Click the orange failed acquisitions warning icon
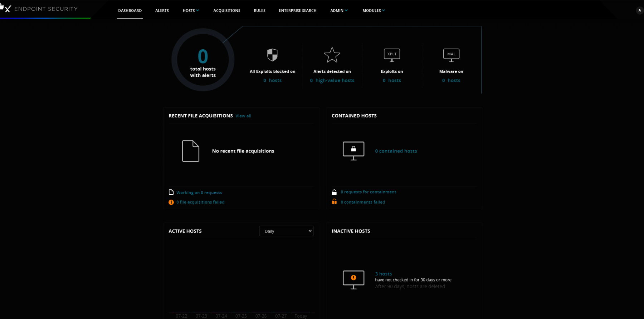Screen dimensions: 644x319 [171, 202]
